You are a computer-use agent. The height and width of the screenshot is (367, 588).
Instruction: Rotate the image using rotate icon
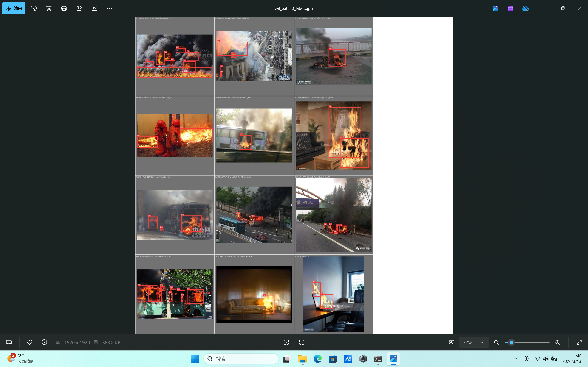(x=34, y=8)
